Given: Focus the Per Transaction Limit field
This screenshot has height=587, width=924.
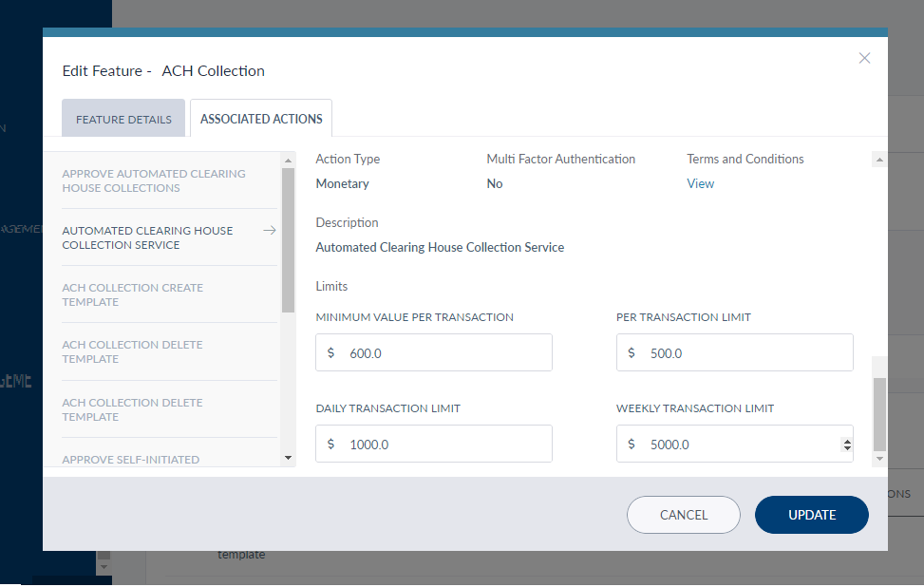Looking at the screenshot, I should (734, 352).
